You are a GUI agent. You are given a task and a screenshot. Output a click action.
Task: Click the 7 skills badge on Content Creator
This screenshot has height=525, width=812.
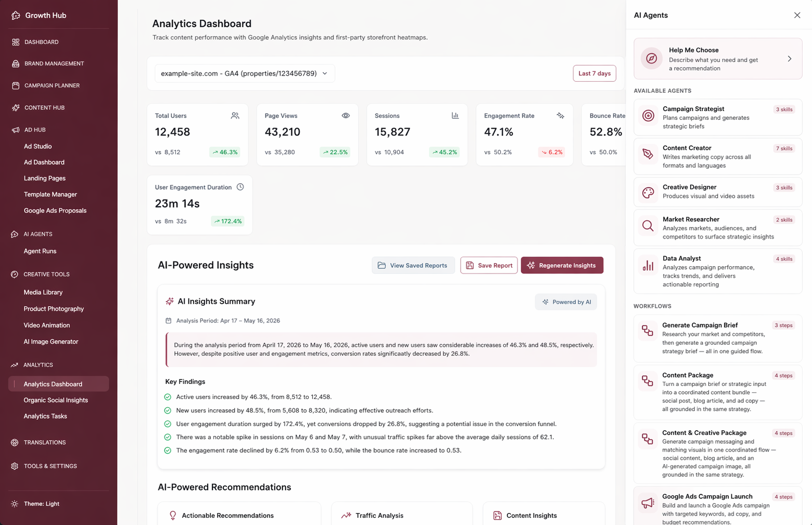(784, 148)
